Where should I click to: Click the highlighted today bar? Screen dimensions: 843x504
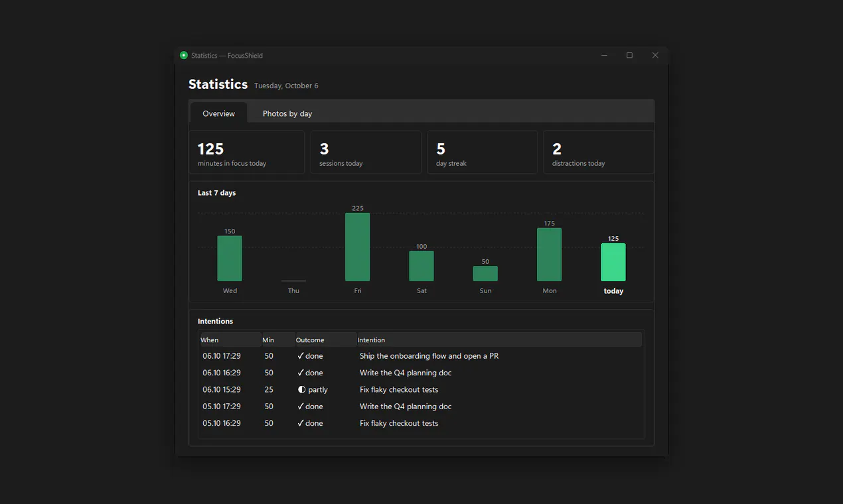[x=613, y=263]
